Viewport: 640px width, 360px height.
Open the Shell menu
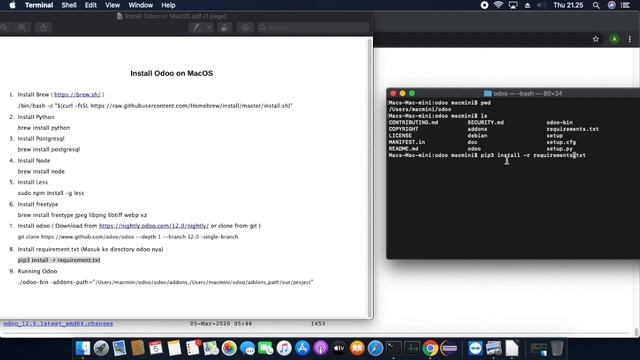click(69, 5)
